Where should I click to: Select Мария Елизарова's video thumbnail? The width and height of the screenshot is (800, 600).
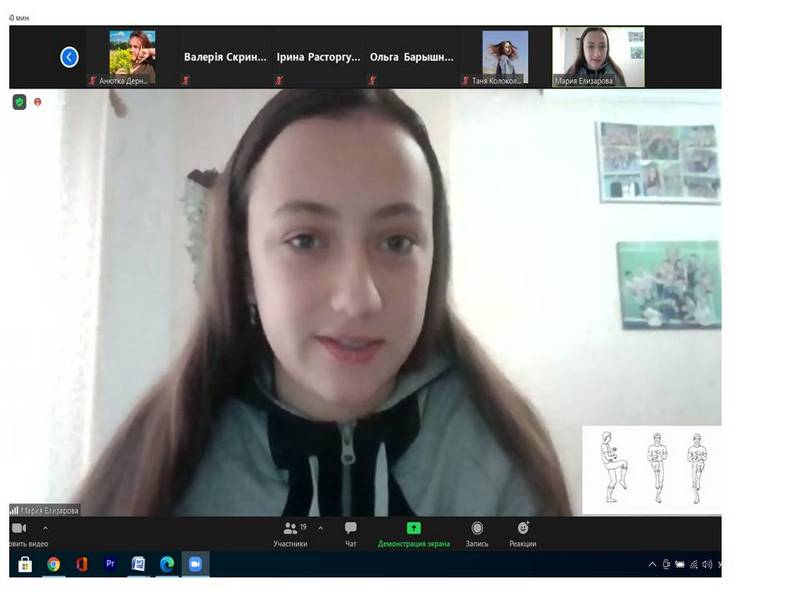coord(598,57)
